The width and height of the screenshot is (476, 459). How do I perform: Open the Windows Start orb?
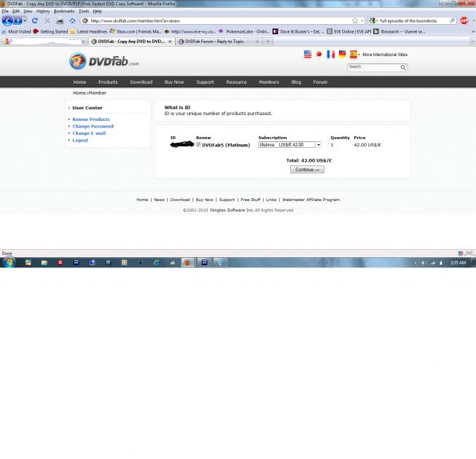tap(9, 262)
